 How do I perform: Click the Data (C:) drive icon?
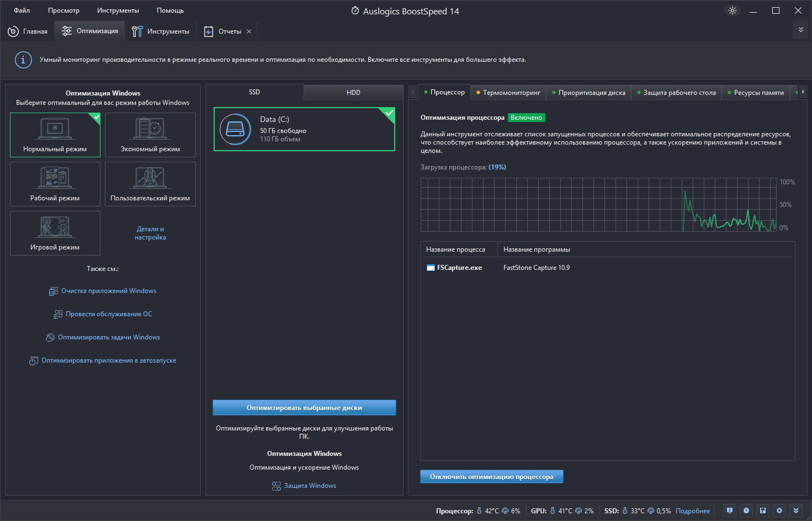236,129
